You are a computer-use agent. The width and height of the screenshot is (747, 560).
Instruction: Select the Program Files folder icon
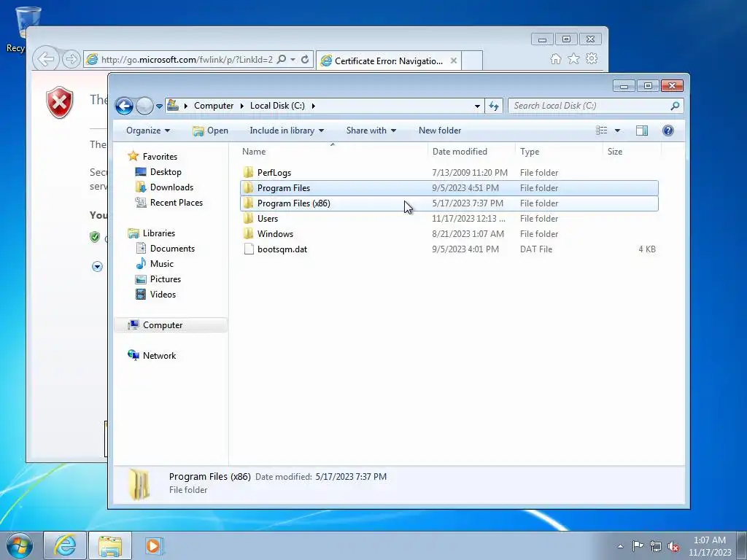coord(248,187)
